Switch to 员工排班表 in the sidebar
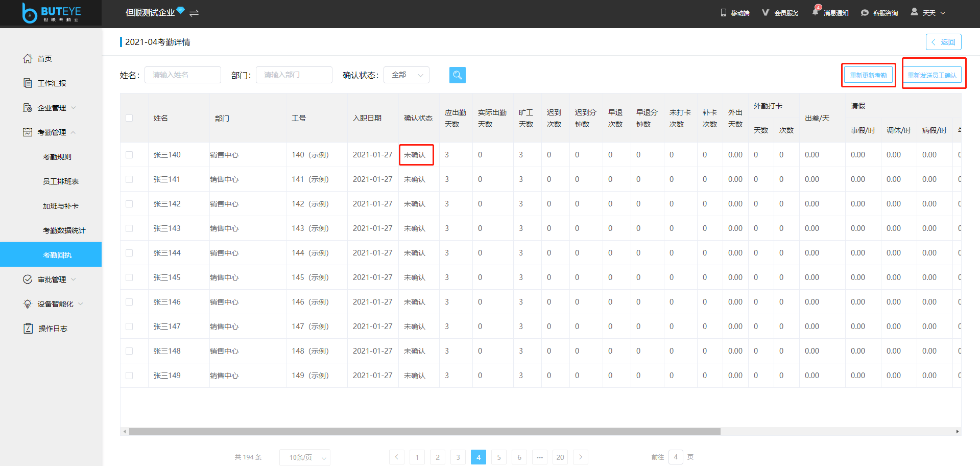Image resolution: width=980 pixels, height=466 pixels. click(60, 181)
